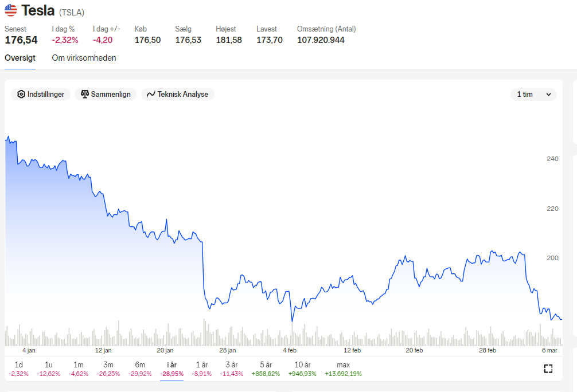The height and width of the screenshot is (392, 577).
Task: Click the volume figure 107.920.944
Action: point(321,40)
